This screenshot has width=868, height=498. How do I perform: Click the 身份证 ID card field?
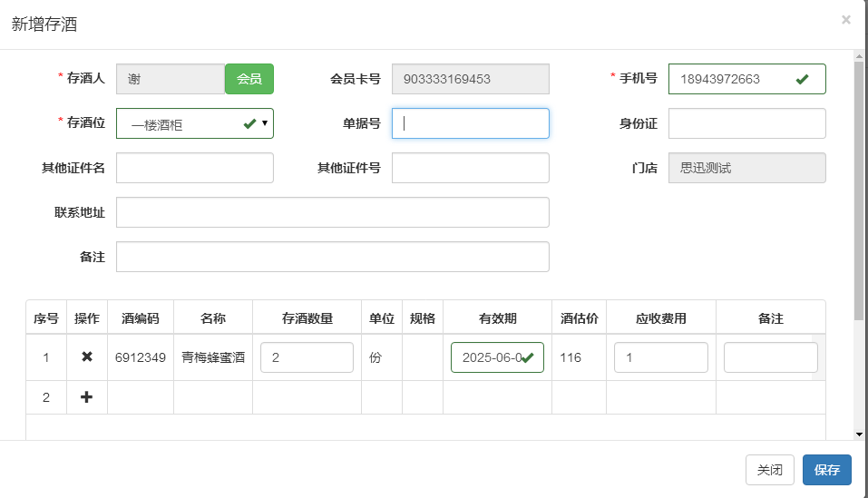(746, 123)
